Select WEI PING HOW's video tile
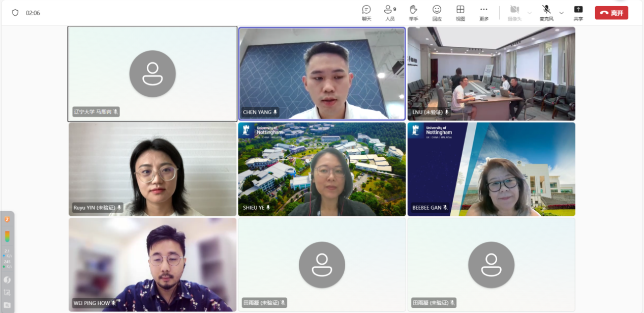644x313 pixels. [152, 265]
